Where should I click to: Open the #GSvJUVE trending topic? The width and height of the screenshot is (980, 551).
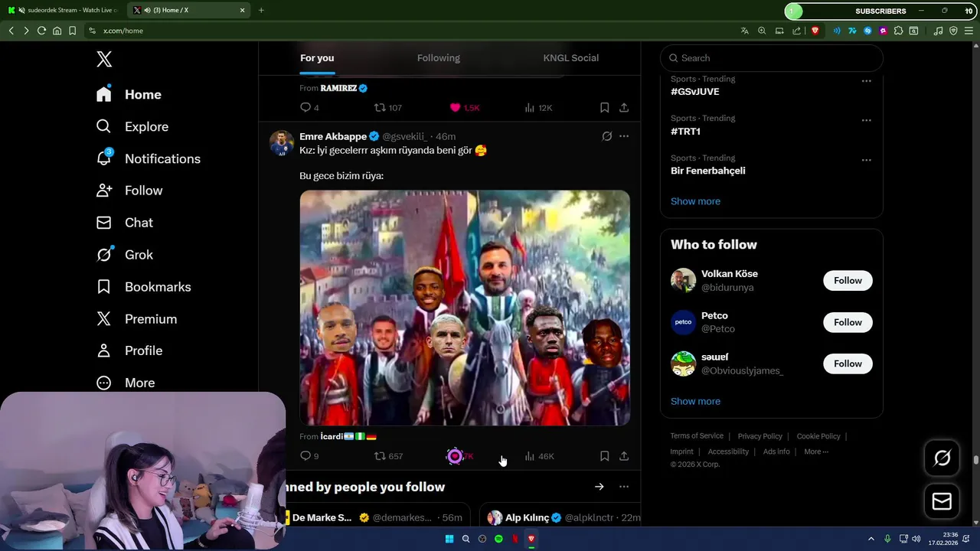coord(694,92)
